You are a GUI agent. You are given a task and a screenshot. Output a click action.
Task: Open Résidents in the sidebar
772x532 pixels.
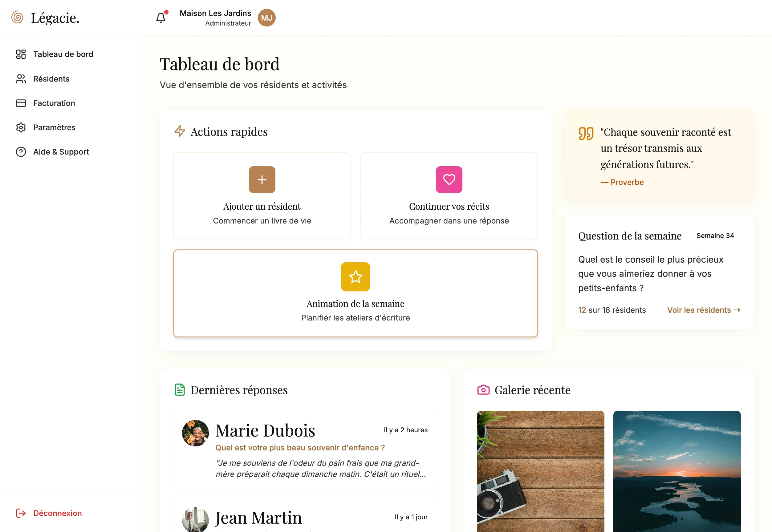(51, 79)
